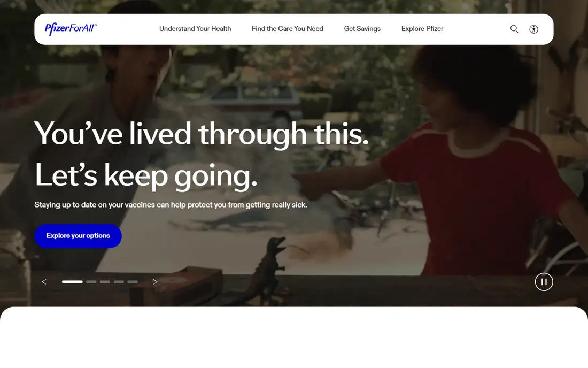This screenshot has width=588, height=368.
Task: Open the Explore Pfizer menu
Action: tap(422, 29)
